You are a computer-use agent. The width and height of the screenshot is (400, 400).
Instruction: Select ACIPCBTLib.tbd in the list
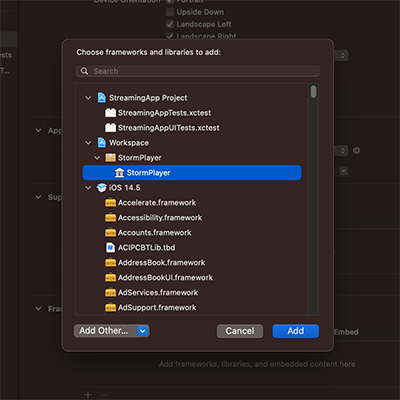point(147,248)
